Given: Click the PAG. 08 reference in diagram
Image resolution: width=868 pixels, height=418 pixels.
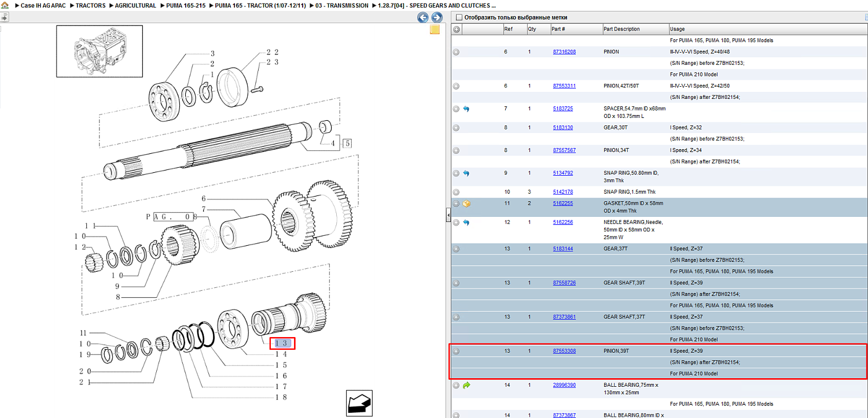Looking at the screenshot, I should (171, 217).
